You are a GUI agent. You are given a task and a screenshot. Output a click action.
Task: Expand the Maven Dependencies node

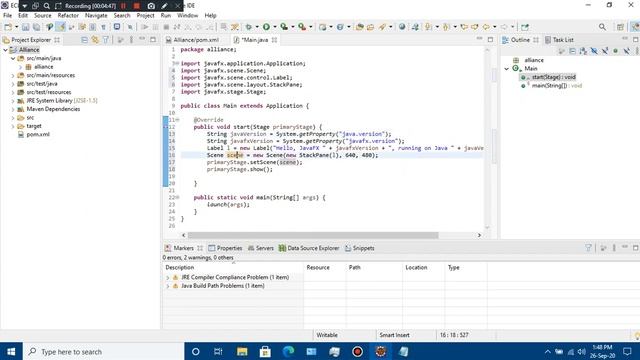point(13,109)
